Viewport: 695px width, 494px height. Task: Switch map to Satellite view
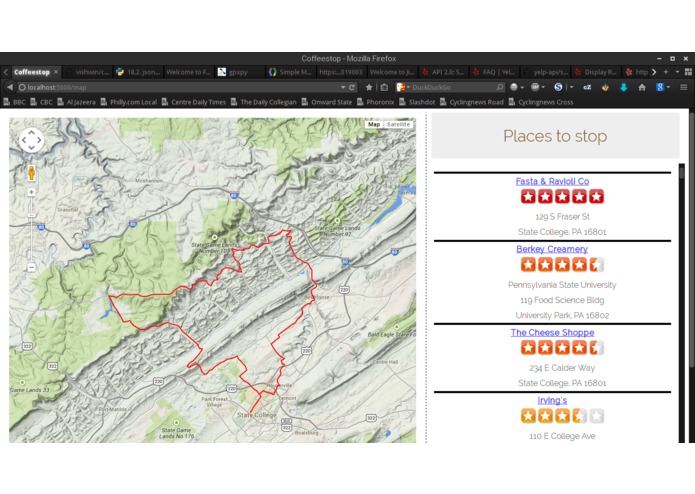[398, 124]
